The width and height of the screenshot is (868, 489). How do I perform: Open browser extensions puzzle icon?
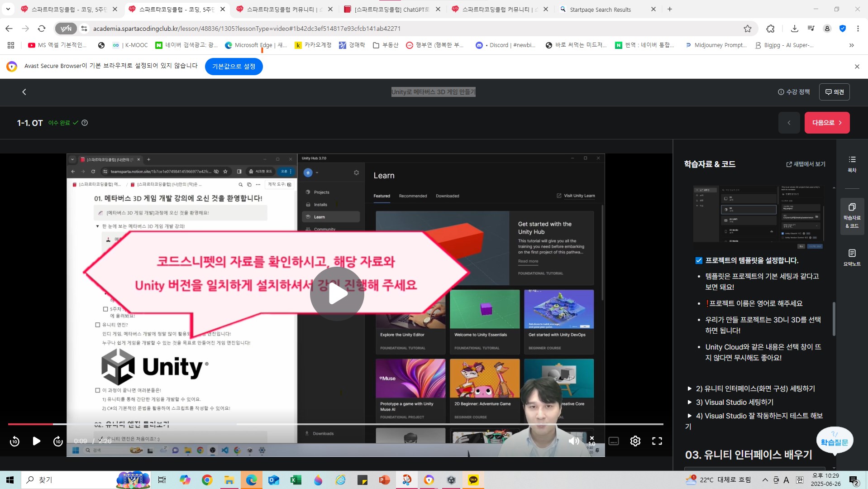770,29
